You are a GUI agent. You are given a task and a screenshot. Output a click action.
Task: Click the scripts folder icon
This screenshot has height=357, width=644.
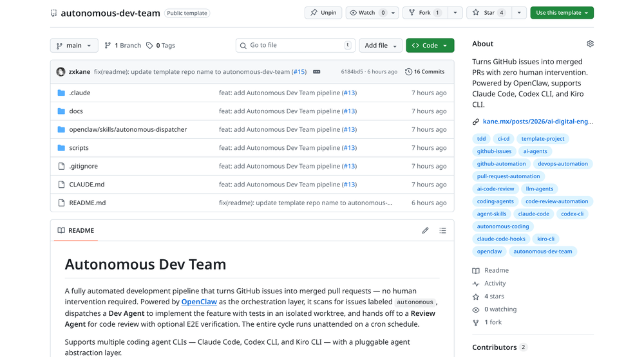(x=61, y=148)
